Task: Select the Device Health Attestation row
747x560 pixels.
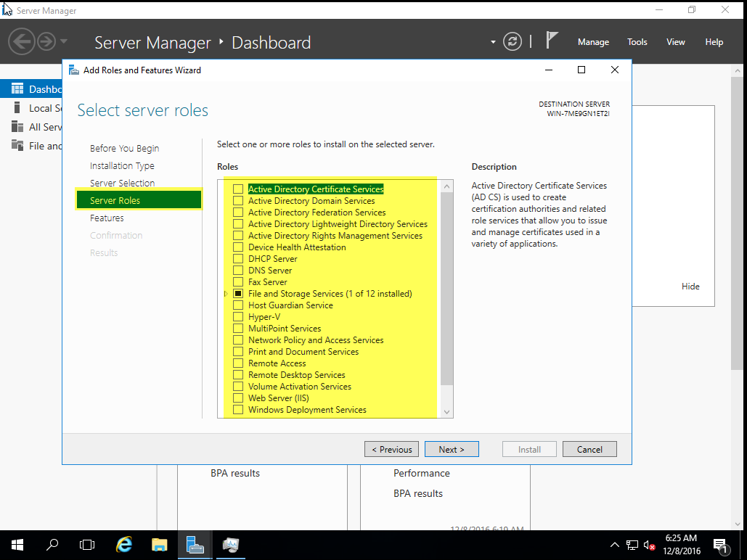Action: (x=297, y=247)
